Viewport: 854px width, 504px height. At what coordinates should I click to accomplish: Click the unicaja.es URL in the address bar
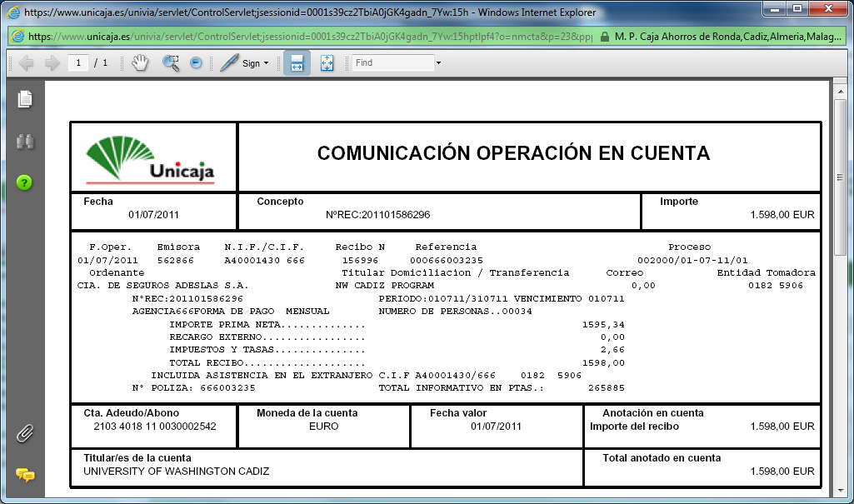tap(310, 37)
